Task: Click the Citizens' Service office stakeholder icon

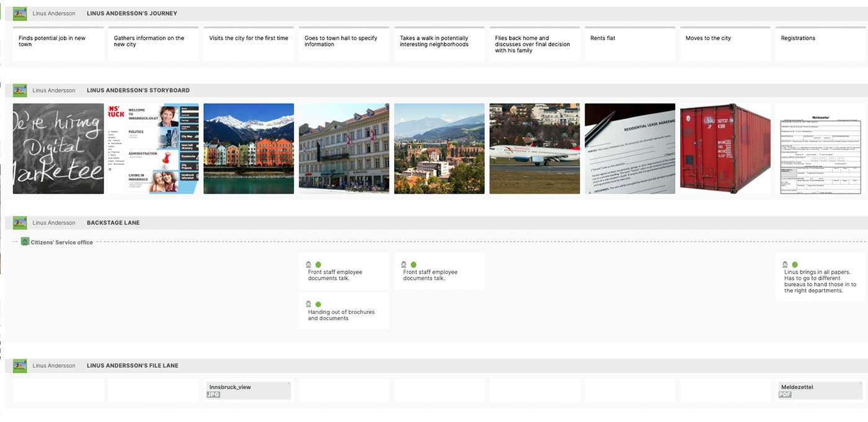Action: [25, 242]
